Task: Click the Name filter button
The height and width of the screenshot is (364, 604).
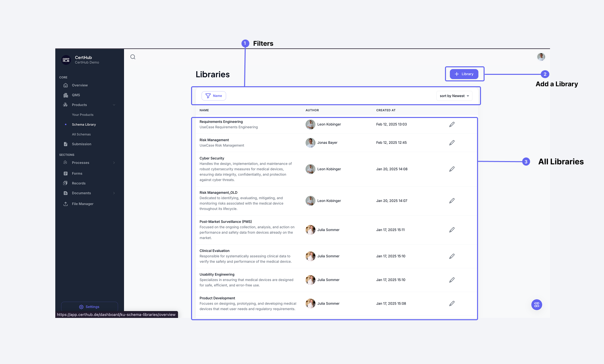Action: [x=214, y=96]
